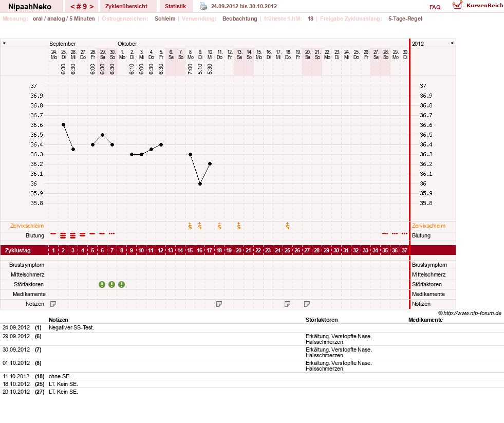Click the Zervixschleim S+ symbol on day 18
Viewport: 504px width, 423px height.
click(x=219, y=226)
